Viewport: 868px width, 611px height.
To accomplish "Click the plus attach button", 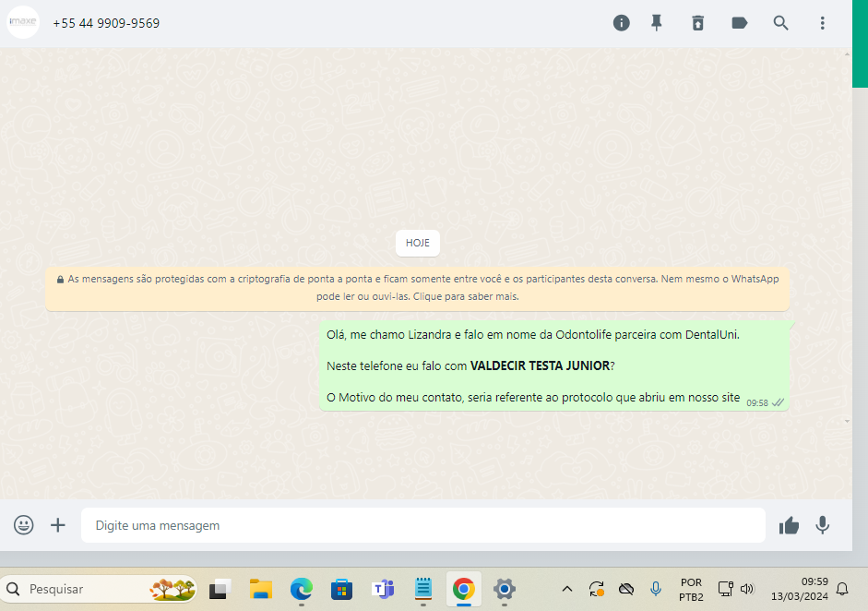I will click(57, 524).
